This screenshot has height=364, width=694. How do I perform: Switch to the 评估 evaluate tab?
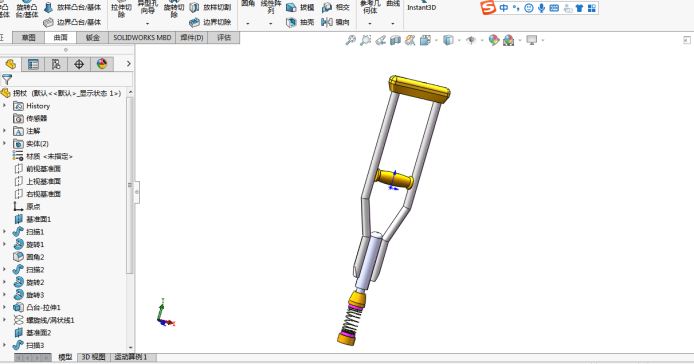[x=224, y=38]
